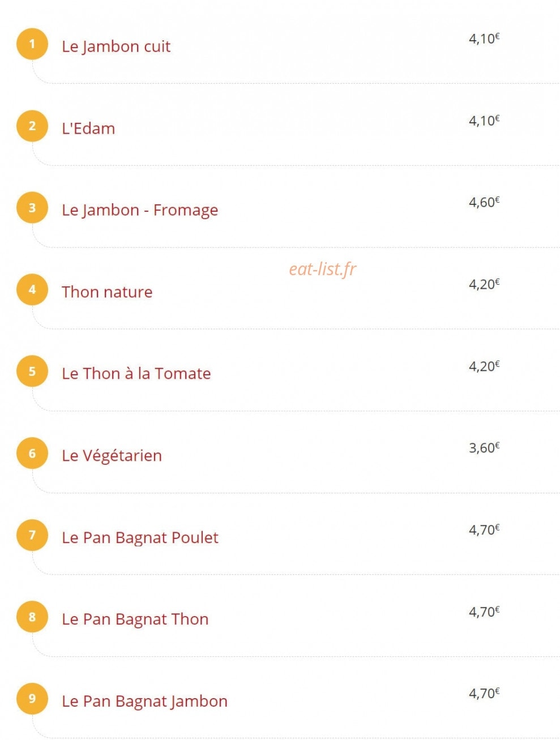Click the yellow number 1 badge
Screen dimensions: 560x740
[x=32, y=44]
